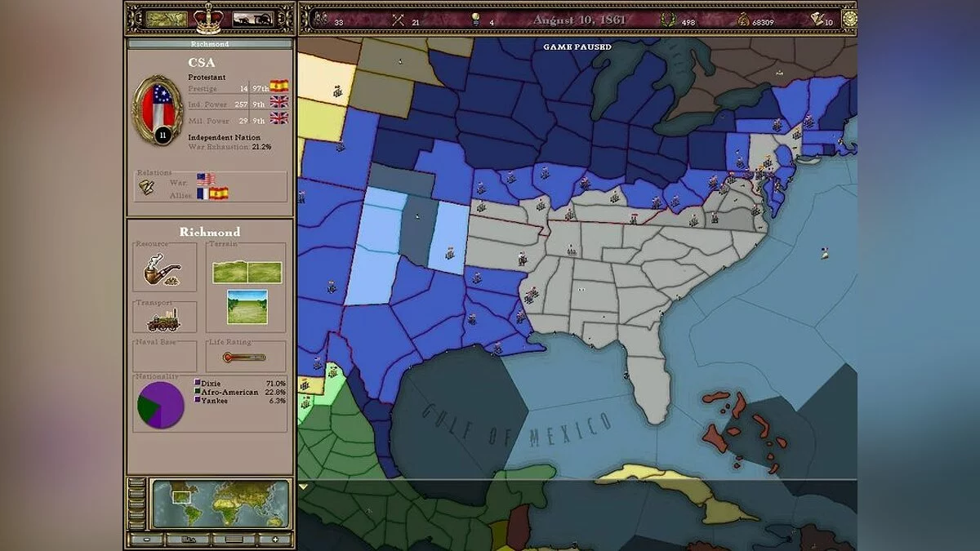Click the Mil. Power value 29
The image size is (980, 551).
(243, 121)
